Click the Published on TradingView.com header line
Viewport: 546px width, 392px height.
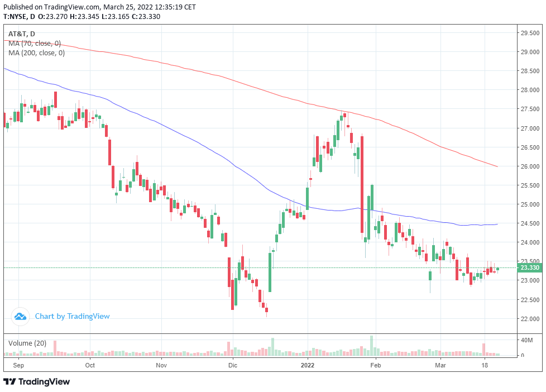pyautogui.click(x=99, y=7)
